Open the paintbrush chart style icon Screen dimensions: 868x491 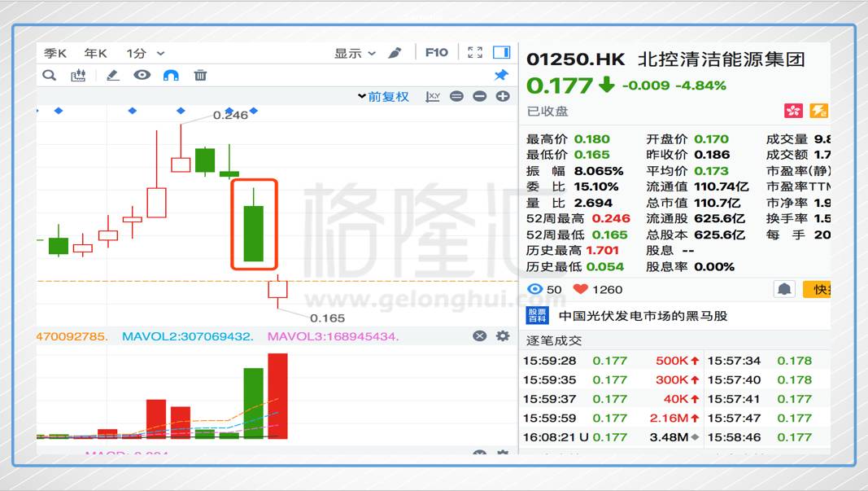click(x=395, y=53)
